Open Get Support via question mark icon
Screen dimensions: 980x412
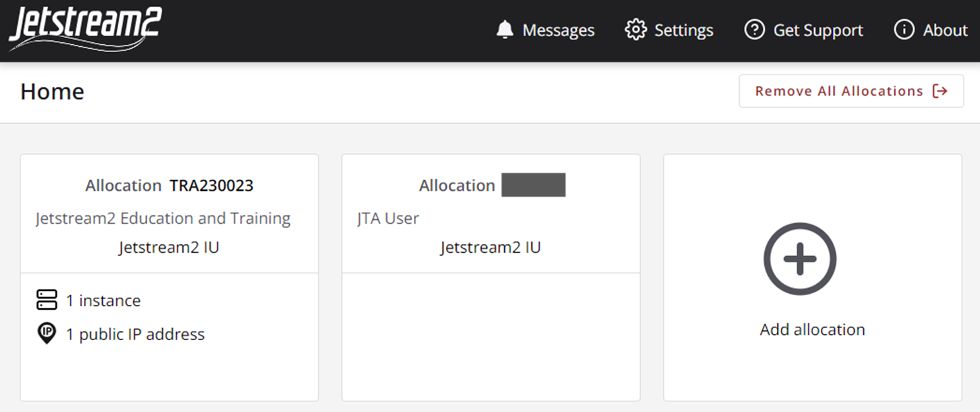pos(753,30)
